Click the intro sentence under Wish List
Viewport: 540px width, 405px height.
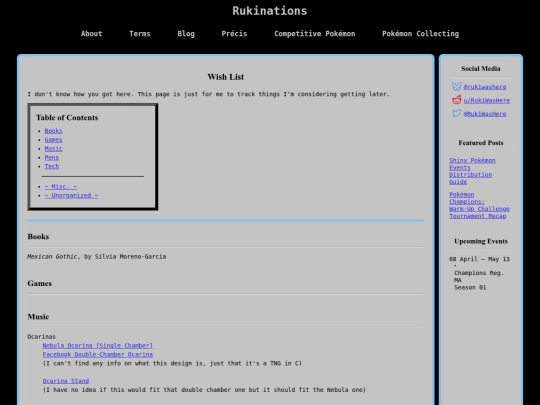209,94
